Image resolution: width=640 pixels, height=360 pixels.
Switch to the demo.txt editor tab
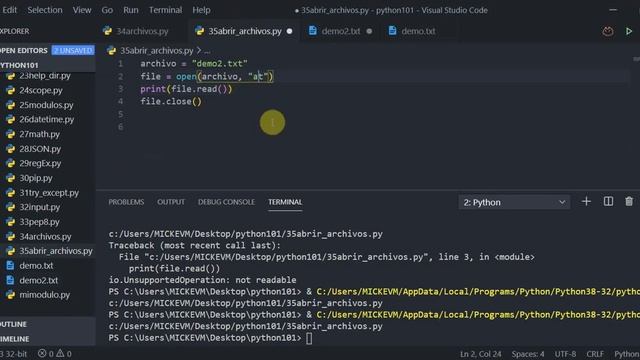pos(418,31)
